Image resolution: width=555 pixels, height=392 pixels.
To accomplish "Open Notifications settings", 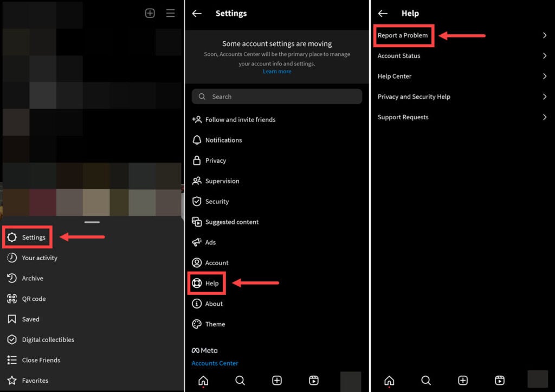I will (x=277, y=140).
